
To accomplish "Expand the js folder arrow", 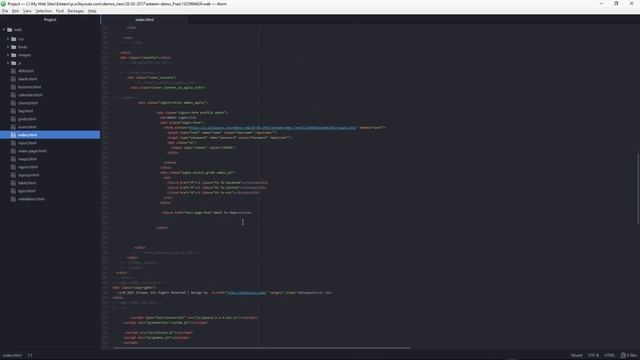I will tap(8, 63).
